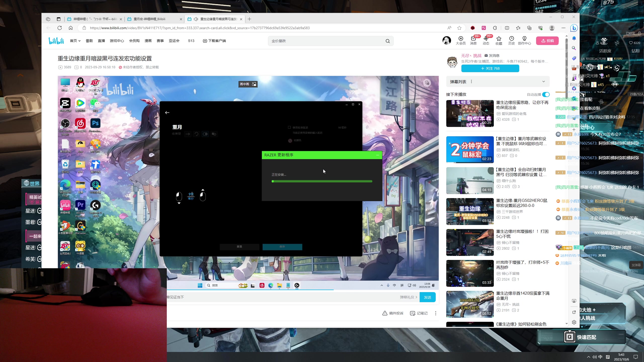Click the Razer installer green progress bar

(322, 181)
